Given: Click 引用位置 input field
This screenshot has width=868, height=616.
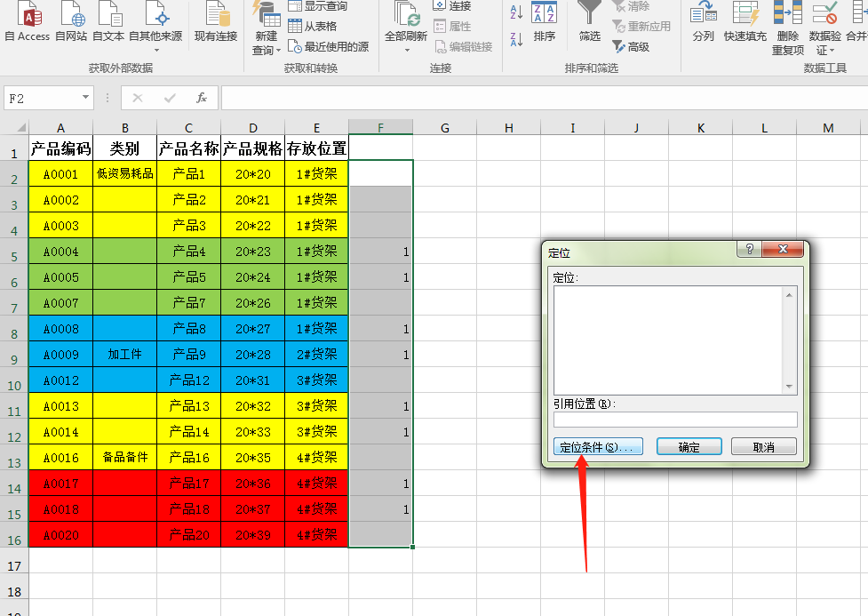Looking at the screenshot, I should coord(675,420).
